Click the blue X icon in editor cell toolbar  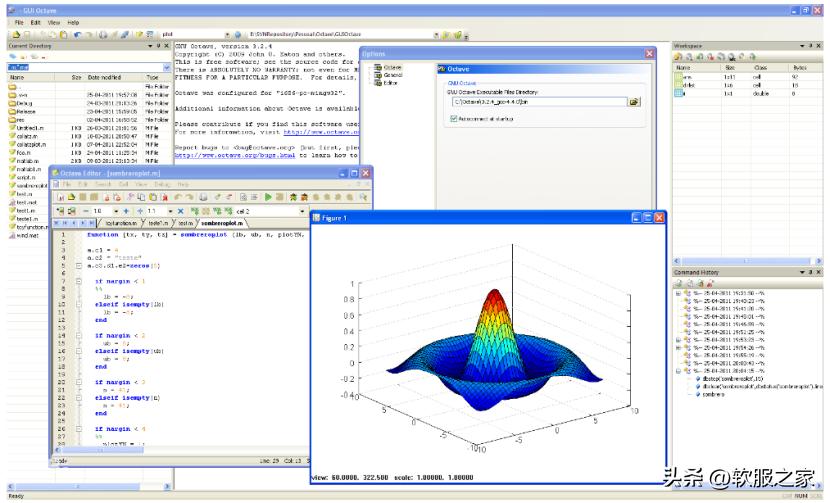181,211
